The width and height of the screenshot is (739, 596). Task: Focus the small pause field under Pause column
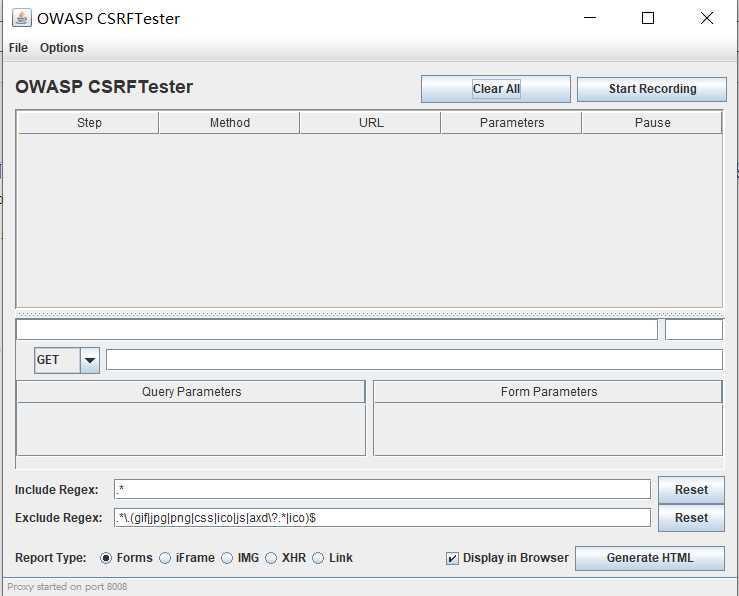pyautogui.click(x=694, y=329)
